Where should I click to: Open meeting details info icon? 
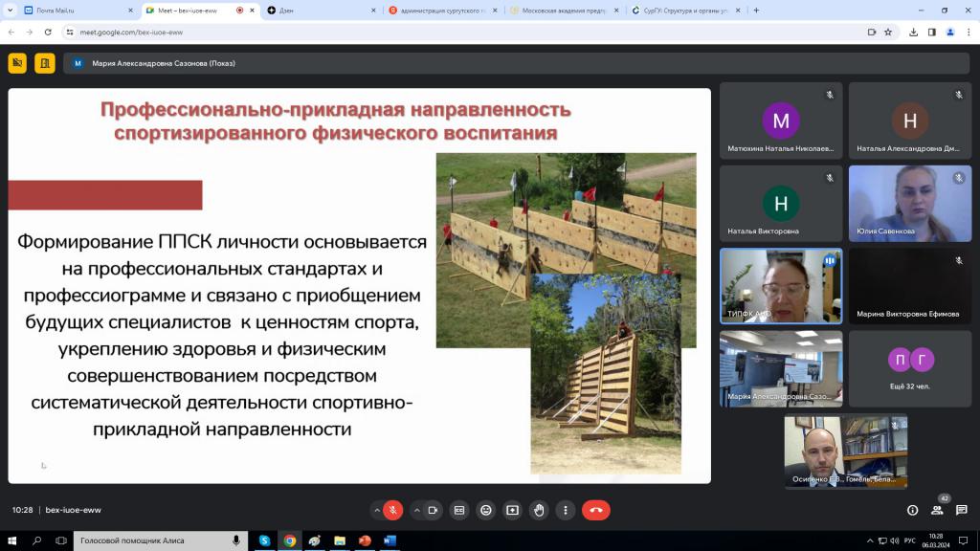tap(912, 510)
